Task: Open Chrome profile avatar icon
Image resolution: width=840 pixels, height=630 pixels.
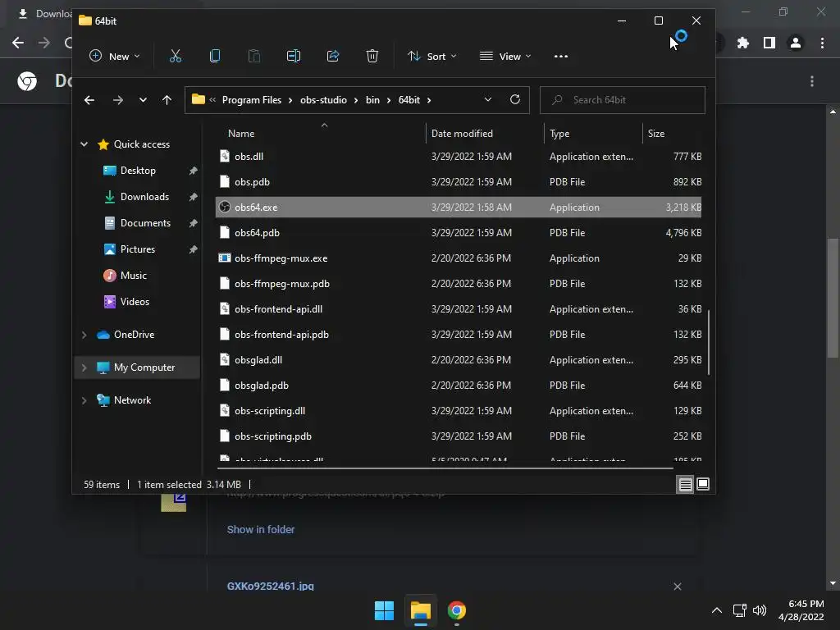Action: (x=796, y=43)
